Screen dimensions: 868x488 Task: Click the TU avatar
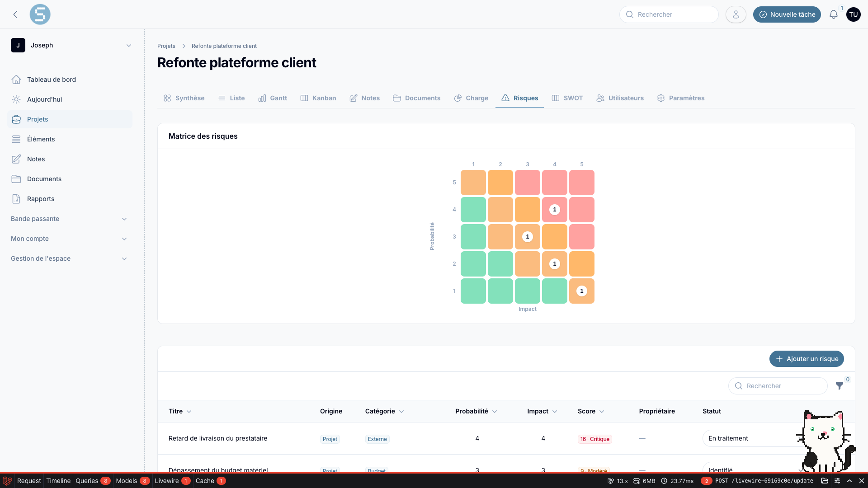[853, 14]
